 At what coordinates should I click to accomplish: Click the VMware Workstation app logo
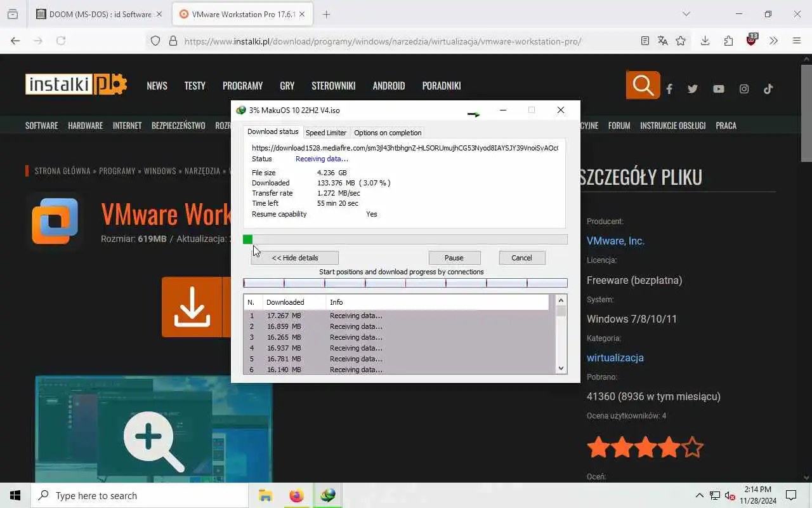[55, 221]
